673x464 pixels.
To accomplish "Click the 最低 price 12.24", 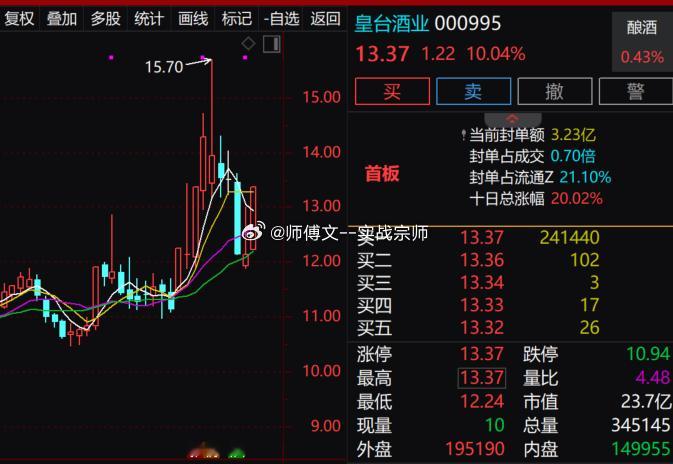I will coord(482,402).
